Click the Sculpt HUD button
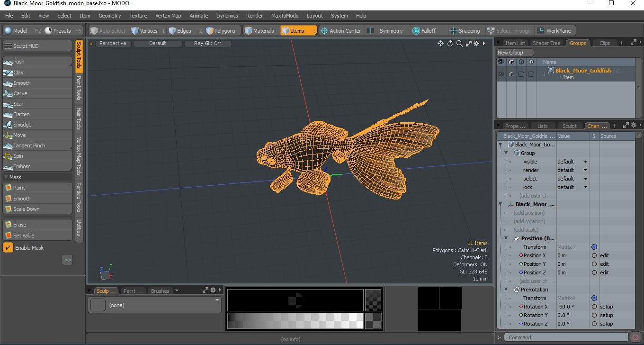Viewport: 644px width, 345px height. [x=37, y=46]
